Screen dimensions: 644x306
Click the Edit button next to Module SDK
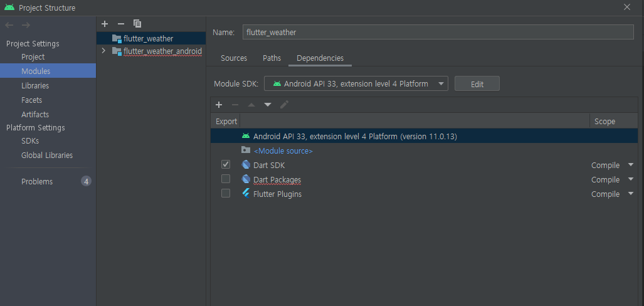pyautogui.click(x=477, y=84)
